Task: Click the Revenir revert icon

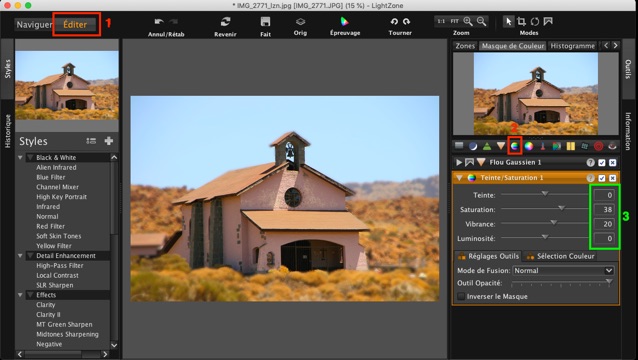Action: [225, 22]
